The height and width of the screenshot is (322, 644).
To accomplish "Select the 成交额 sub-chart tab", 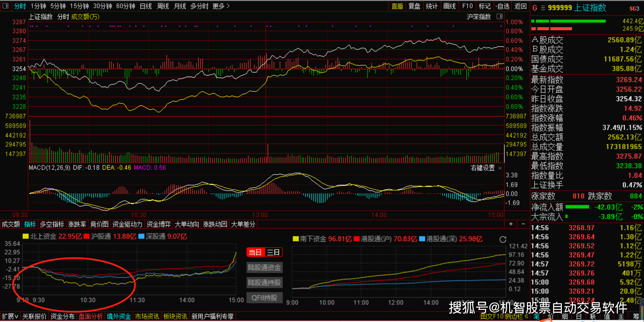I will tap(11, 224).
